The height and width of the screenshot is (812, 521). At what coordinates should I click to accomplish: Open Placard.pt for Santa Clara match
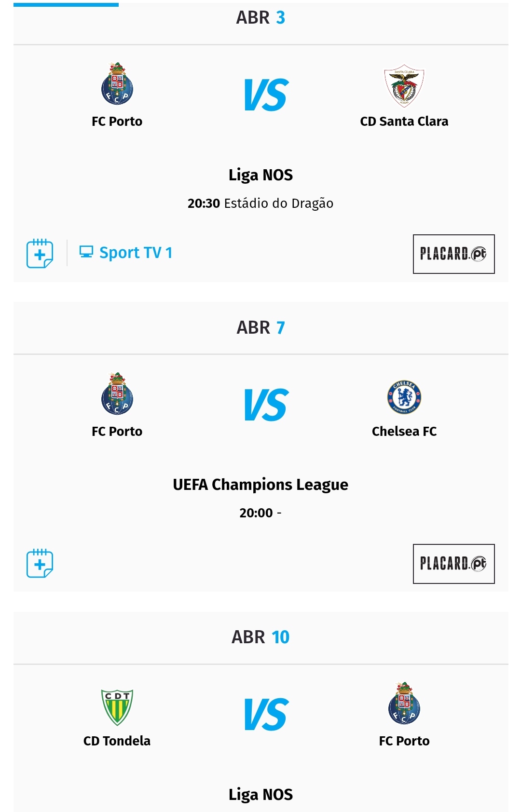[x=453, y=254]
